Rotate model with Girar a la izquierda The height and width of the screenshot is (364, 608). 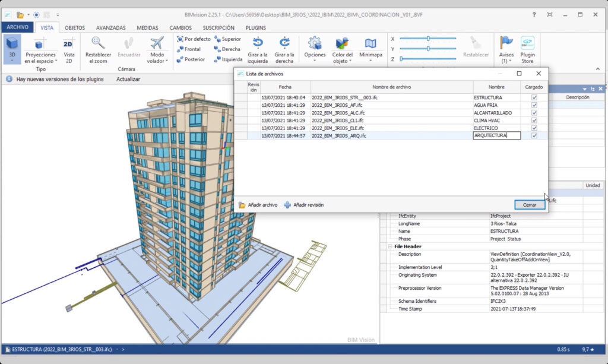coord(258,43)
